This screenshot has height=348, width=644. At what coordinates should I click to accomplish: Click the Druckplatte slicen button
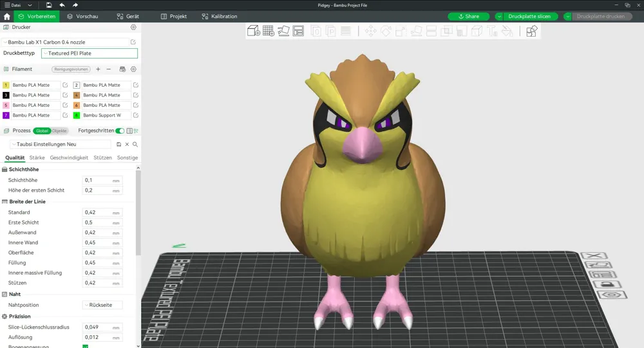530,17
